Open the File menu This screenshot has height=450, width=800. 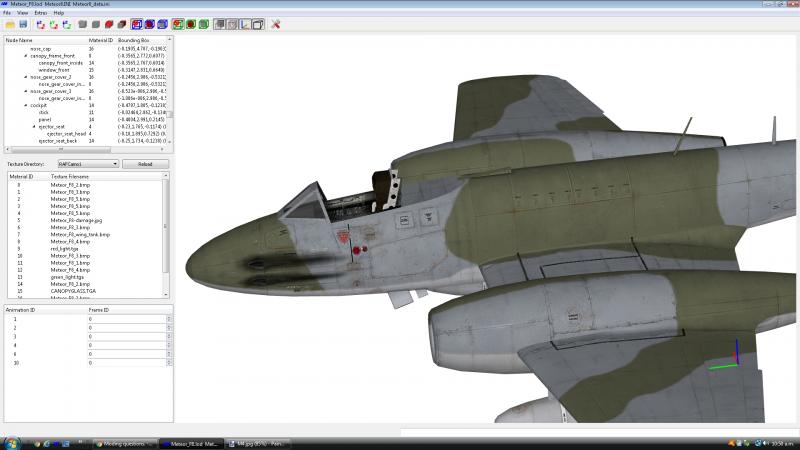click(7, 13)
